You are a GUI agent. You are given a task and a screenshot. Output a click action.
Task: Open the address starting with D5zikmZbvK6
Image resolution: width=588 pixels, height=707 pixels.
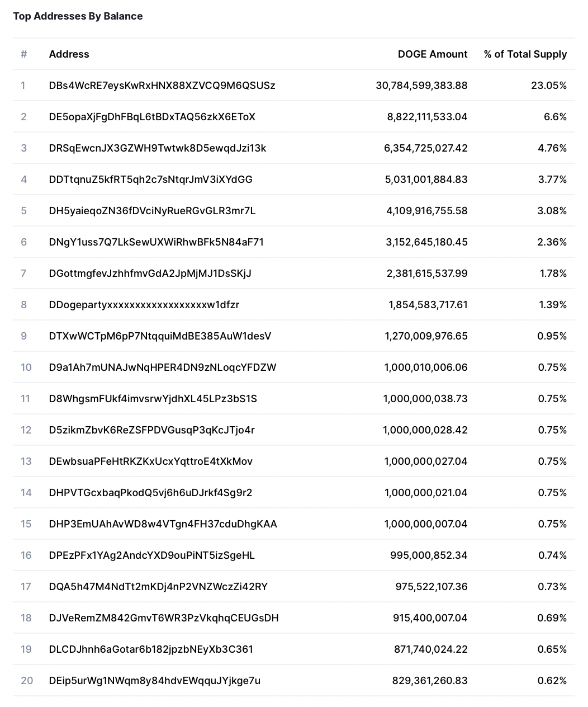pyautogui.click(x=152, y=430)
